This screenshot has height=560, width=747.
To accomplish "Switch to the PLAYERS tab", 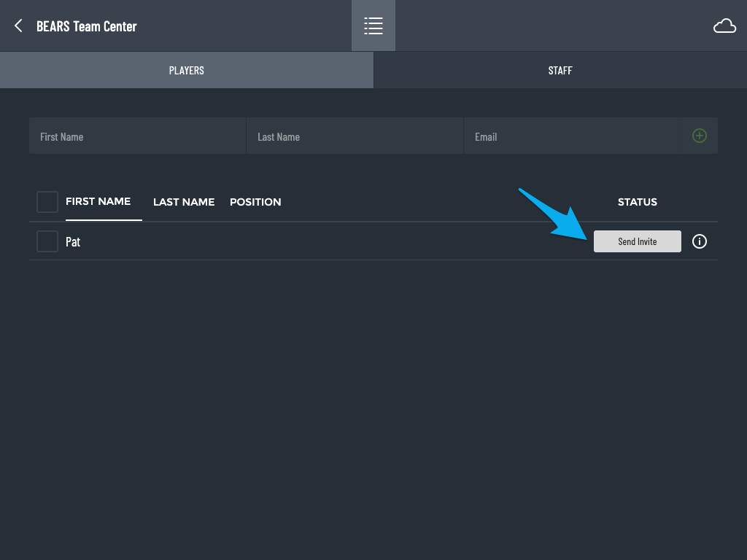I will tap(187, 70).
